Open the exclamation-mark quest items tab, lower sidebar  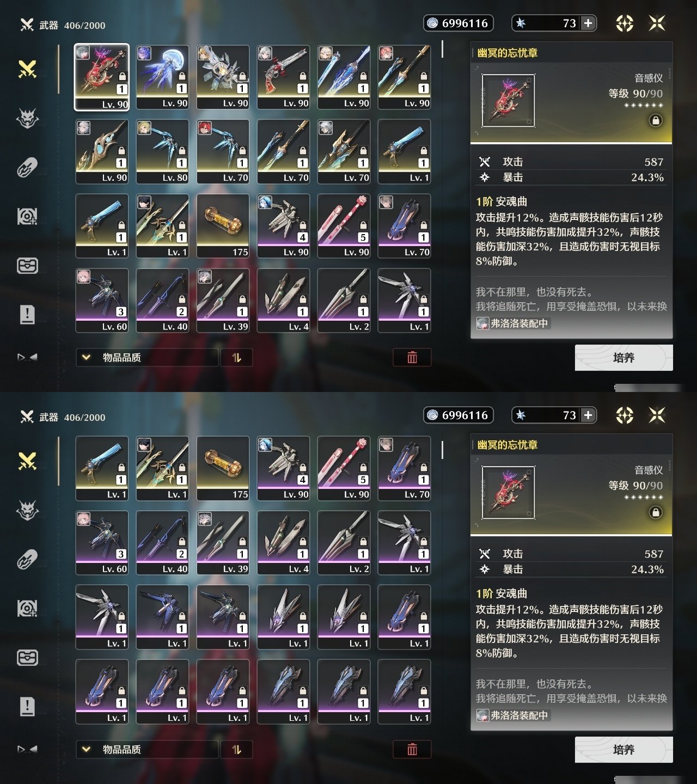point(27,707)
